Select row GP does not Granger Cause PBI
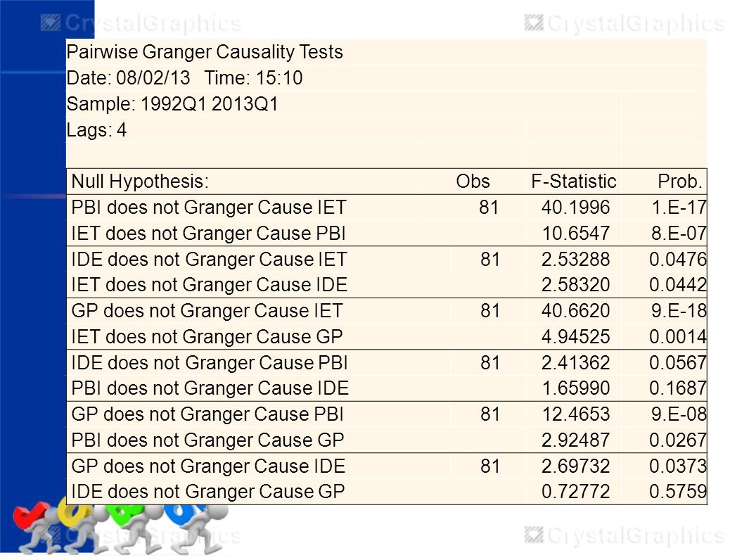Screen dimensions: 749x560 coord(386,414)
